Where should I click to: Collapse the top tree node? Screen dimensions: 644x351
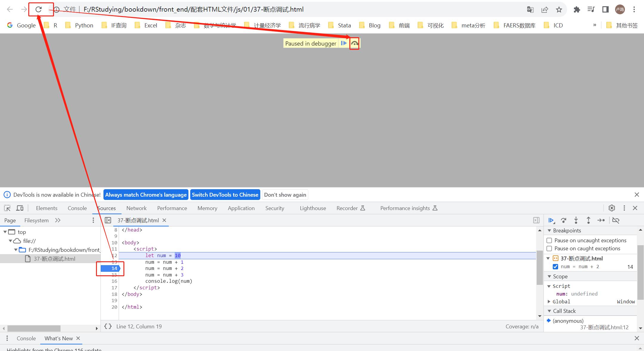coord(5,232)
